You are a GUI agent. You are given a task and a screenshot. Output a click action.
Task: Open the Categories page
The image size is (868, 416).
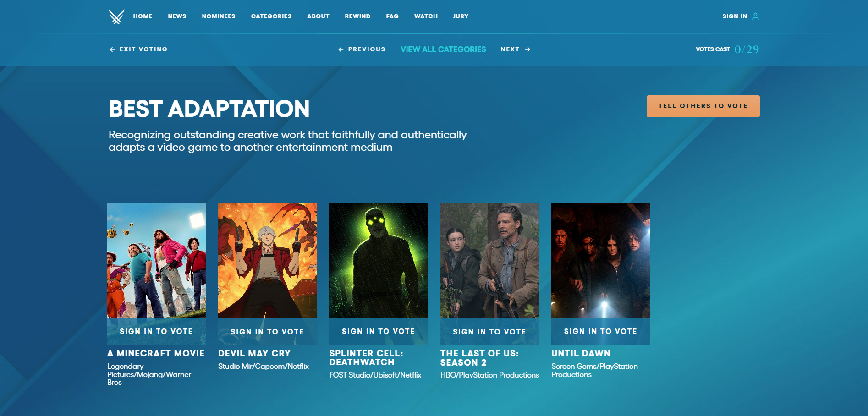(x=271, y=16)
